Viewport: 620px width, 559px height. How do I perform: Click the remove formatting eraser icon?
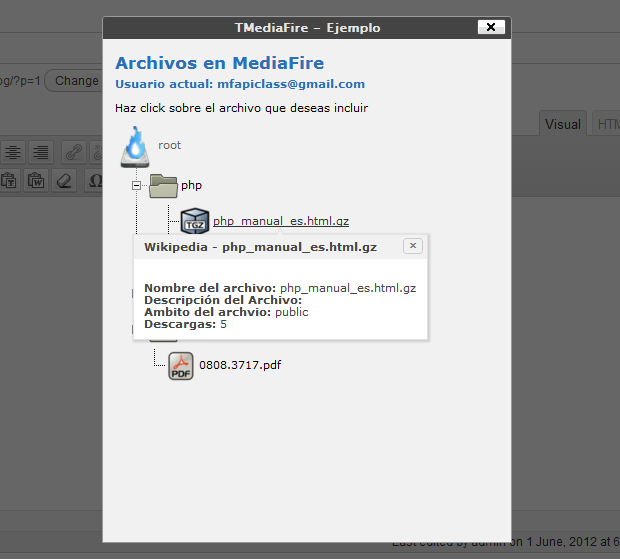(x=64, y=181)
